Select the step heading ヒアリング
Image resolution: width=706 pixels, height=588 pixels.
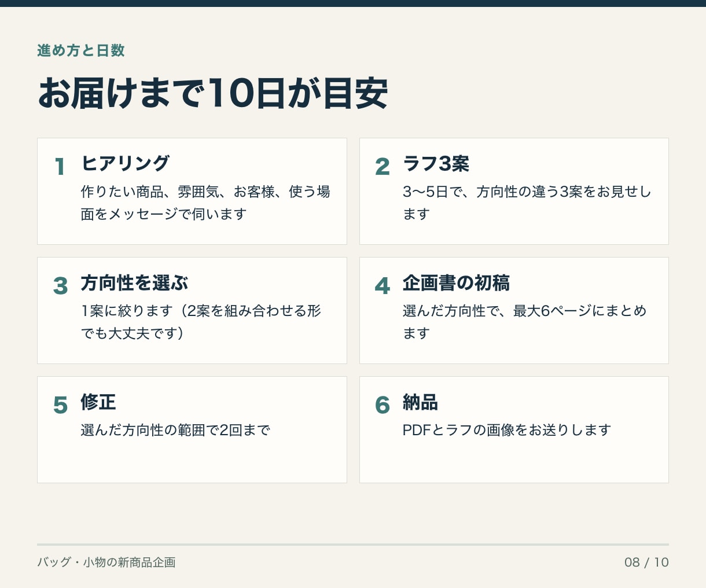coord(125,163)
